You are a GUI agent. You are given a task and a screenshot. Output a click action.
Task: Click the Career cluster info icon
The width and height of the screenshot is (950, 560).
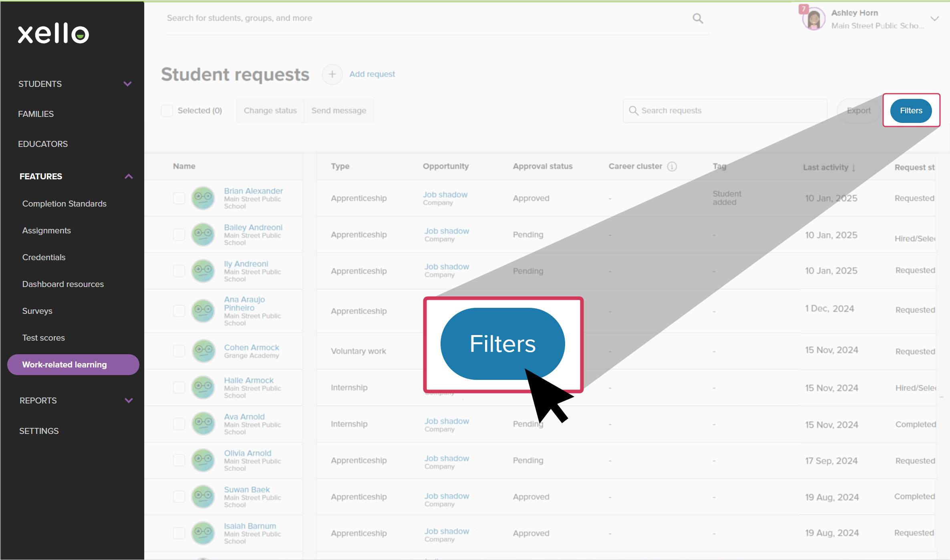coord(672,167)
